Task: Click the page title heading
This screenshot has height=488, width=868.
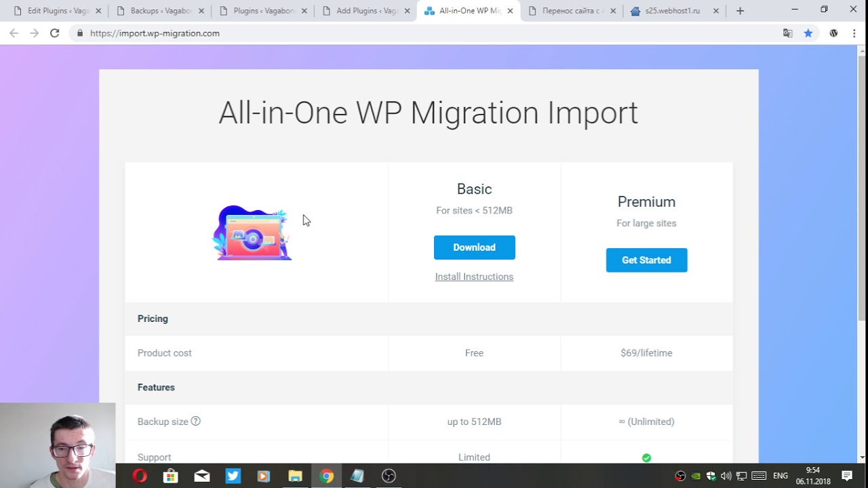Action: (x=428, y=113)
